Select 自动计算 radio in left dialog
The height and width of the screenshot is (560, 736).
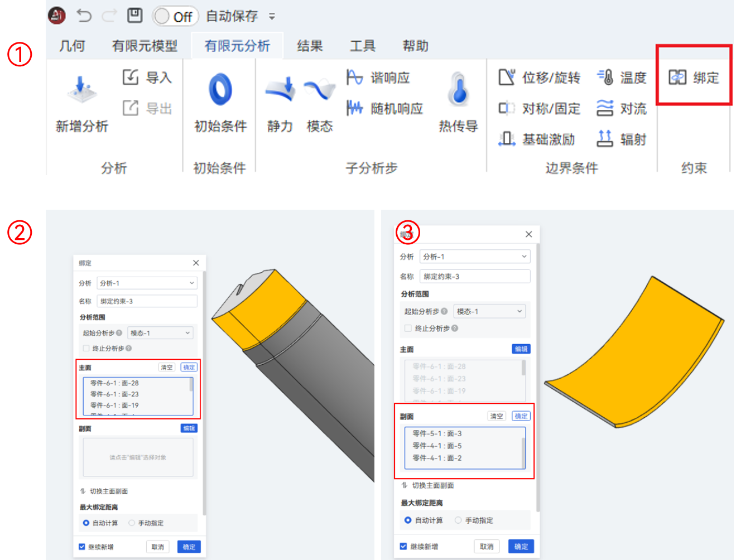tap(86, 523)
